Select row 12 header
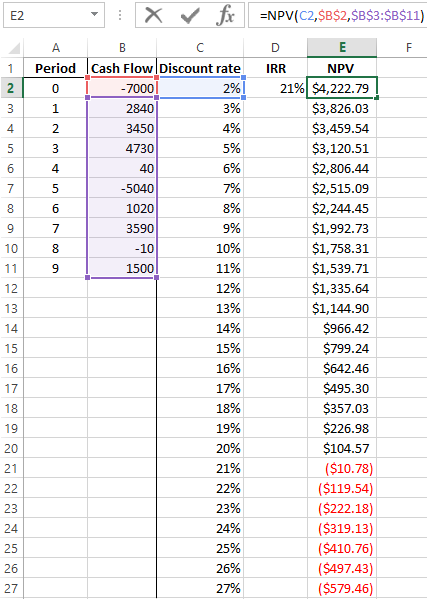The height and width of the screenshot is (599, 427). coord(11,288)
